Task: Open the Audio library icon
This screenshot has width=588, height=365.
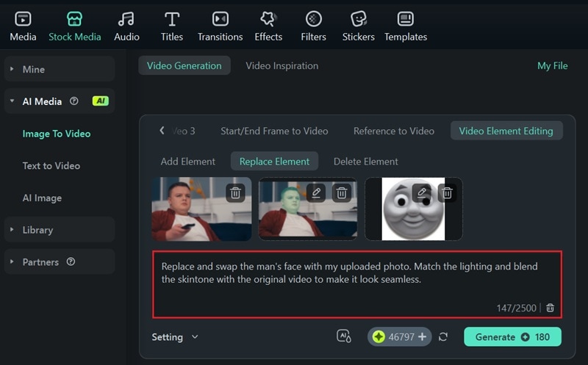Action: click(126, 19)
